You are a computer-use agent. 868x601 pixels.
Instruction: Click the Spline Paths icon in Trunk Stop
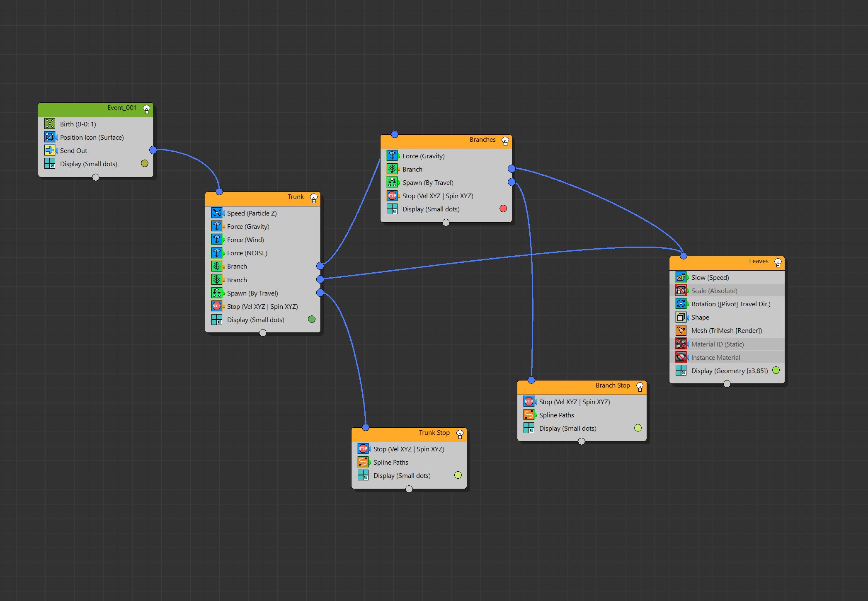point(363,462)
